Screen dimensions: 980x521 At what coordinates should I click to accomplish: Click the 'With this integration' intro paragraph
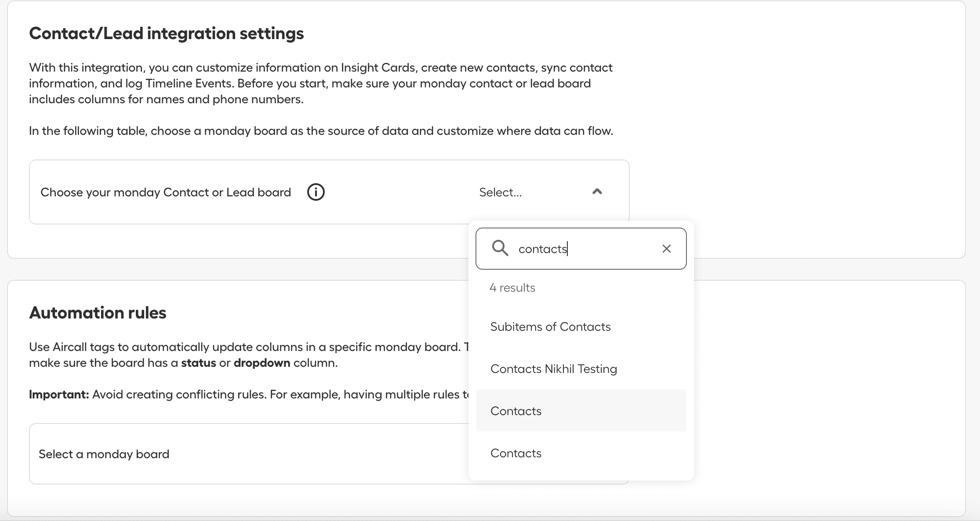[320, 83]
